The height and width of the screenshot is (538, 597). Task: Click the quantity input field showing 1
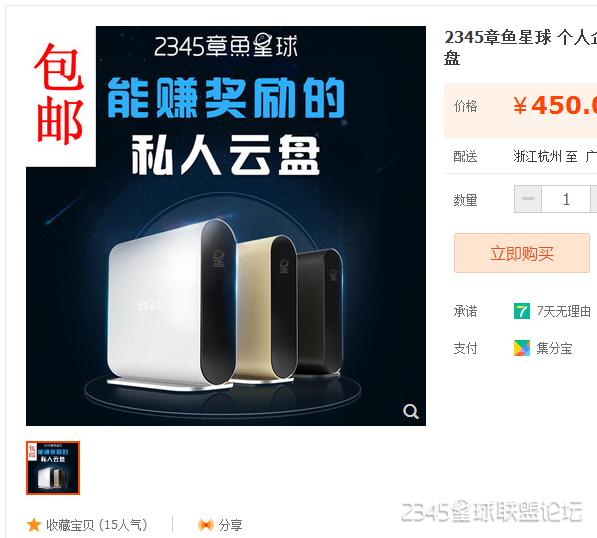566,199
